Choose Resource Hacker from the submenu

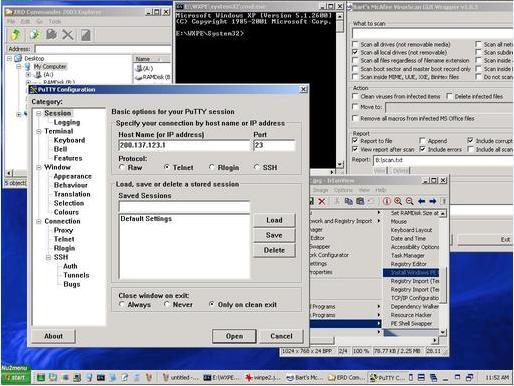pyautogui.click(x=411, y=315)
